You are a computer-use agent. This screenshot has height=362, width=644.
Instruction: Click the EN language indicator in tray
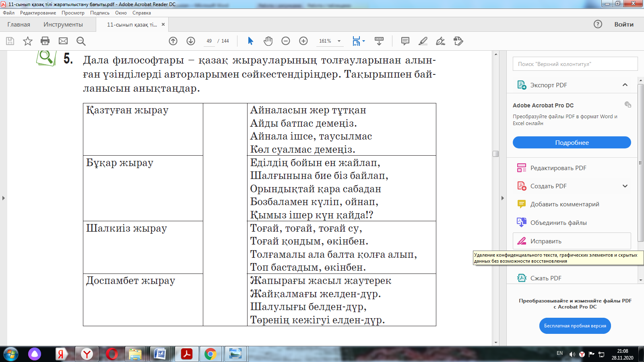(x=559, y=354)
